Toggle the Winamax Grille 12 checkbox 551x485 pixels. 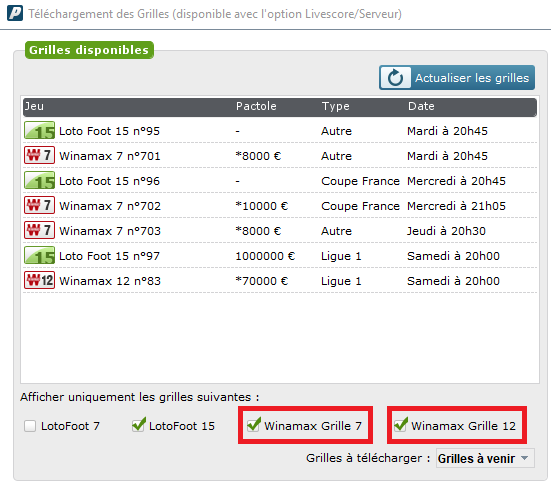(401, 425)
